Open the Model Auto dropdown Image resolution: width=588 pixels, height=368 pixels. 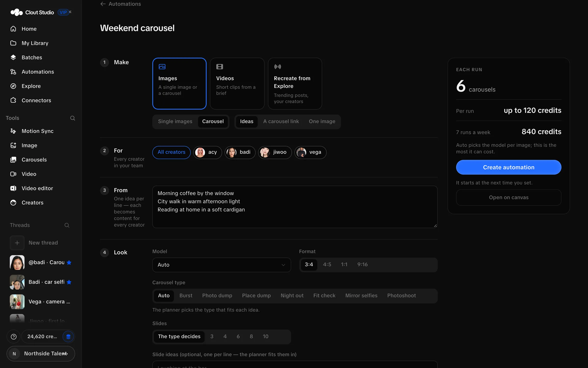[221, 265]
